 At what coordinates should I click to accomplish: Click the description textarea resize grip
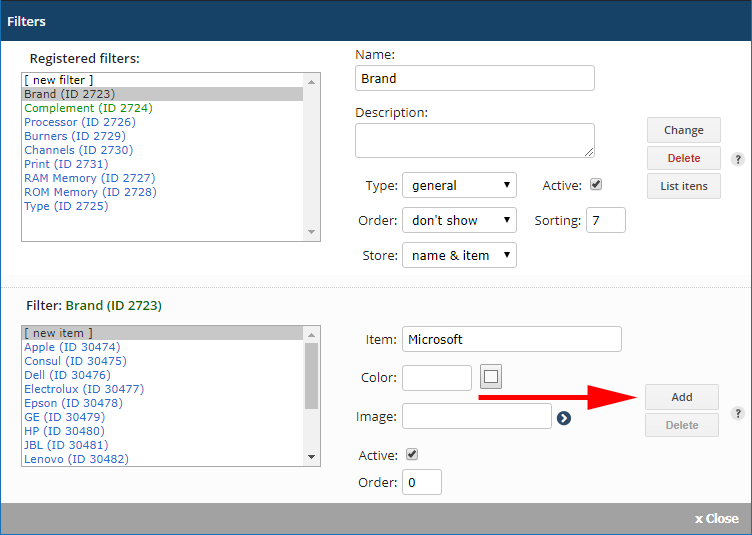(x=589, y=152)
